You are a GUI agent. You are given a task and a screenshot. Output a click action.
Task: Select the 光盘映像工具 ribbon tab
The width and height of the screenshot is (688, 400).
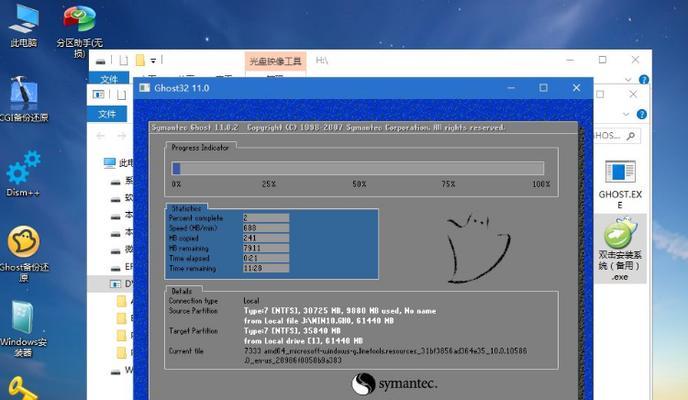tap(275, 61)
